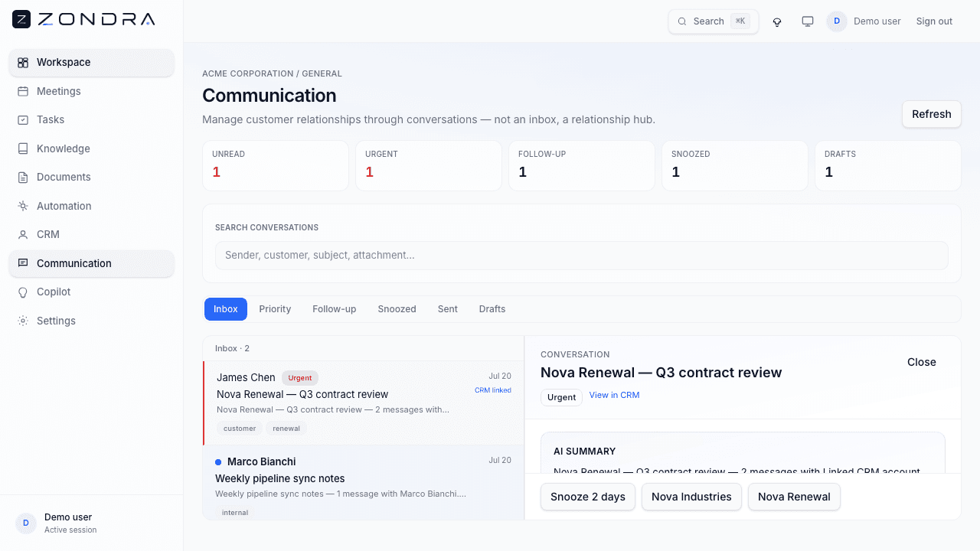The height and width of the screenshot is (551, 980).
Task: Open the top Search box
Action: tap(714, 21)
